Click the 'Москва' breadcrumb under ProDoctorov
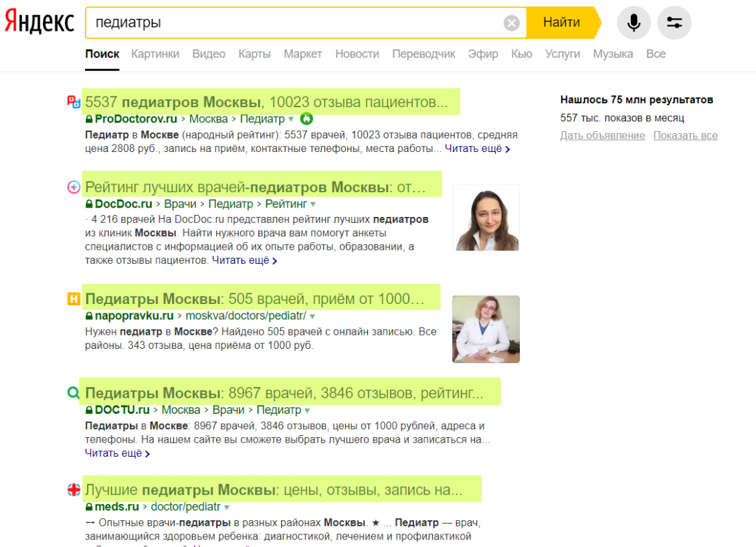Viewport: 756px width, 547px height. click(x=208, y=119)
